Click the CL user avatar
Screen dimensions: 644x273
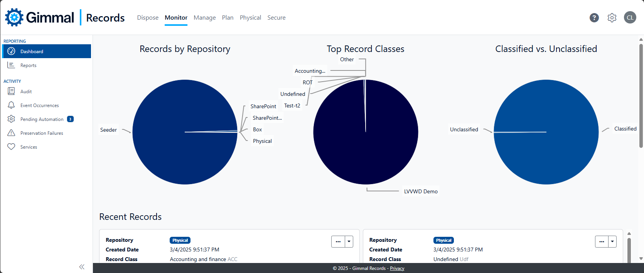[630, 17]
